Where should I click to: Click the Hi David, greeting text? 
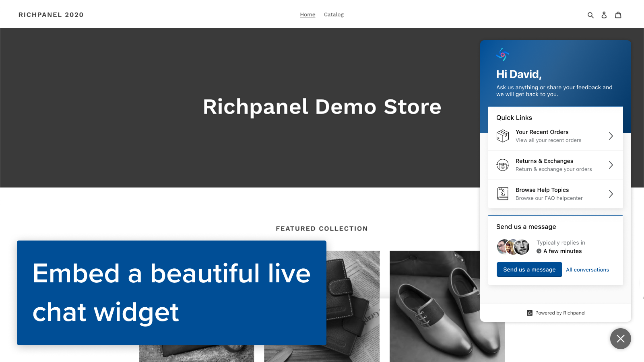pos(519,74)
